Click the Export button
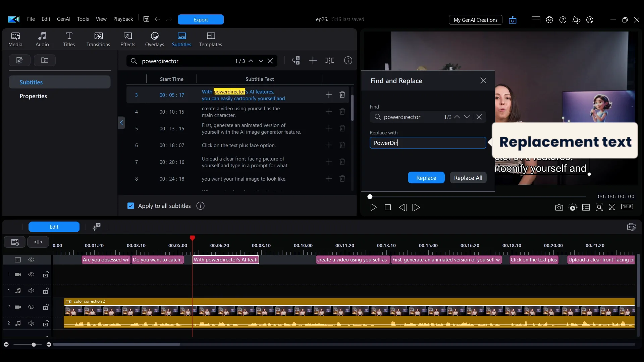The height and width of the screenshot is (362, 644). [x=201, y=19]
